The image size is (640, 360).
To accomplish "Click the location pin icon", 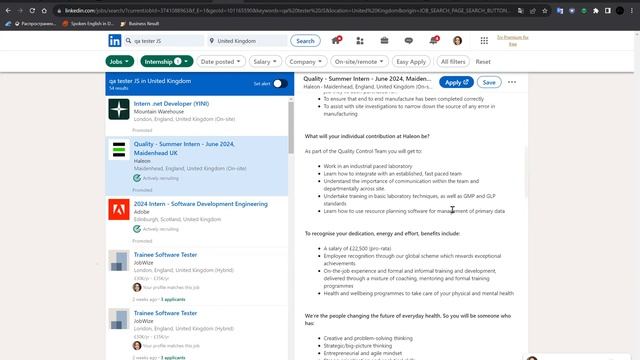I will pos(211,41).
